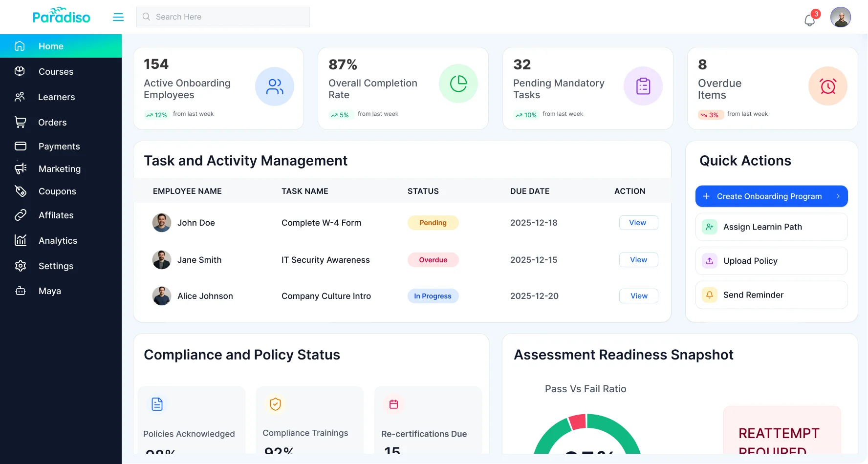
Task: View John Doe's W-4 Form task
Action: [638, 223]
